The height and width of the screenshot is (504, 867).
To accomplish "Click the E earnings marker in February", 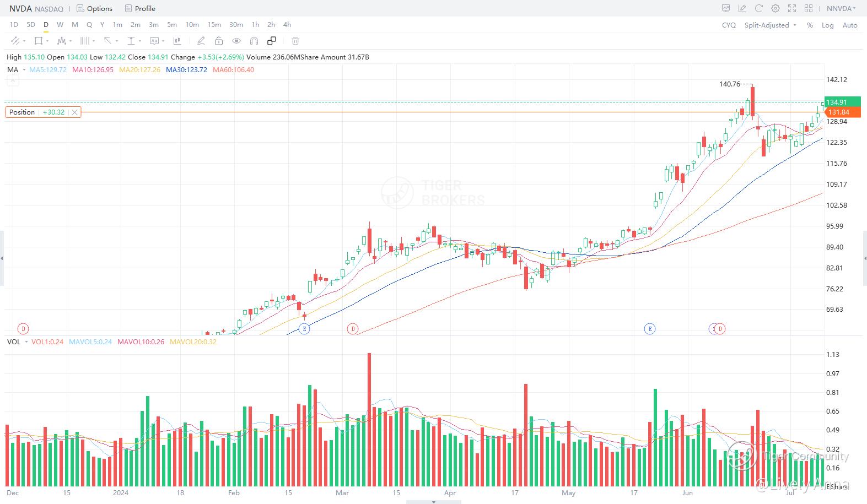I will coord(304,329).
